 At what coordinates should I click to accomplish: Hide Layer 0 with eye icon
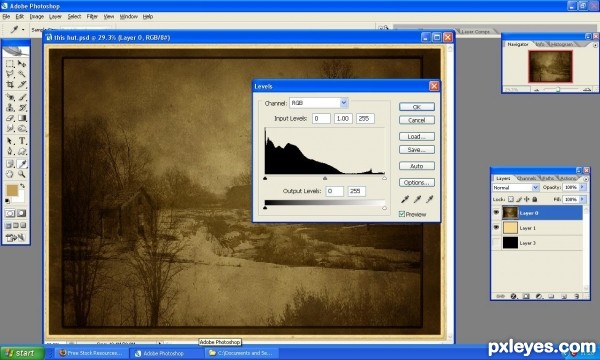coord(496,212)
